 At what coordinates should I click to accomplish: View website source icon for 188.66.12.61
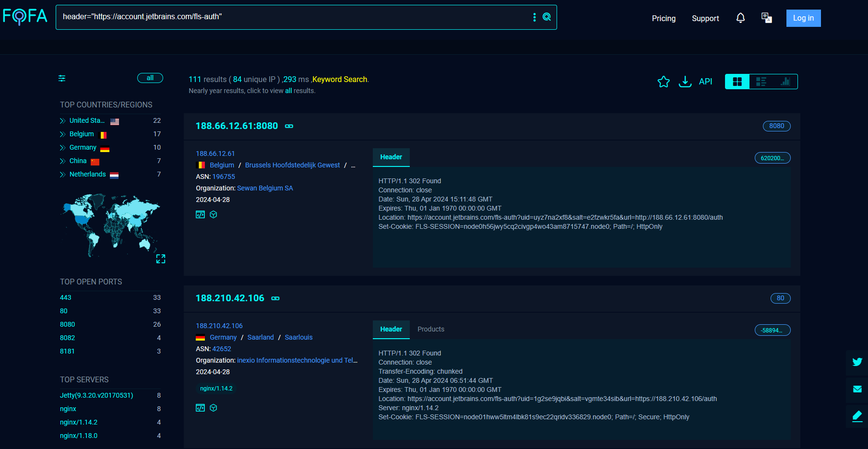201,214
